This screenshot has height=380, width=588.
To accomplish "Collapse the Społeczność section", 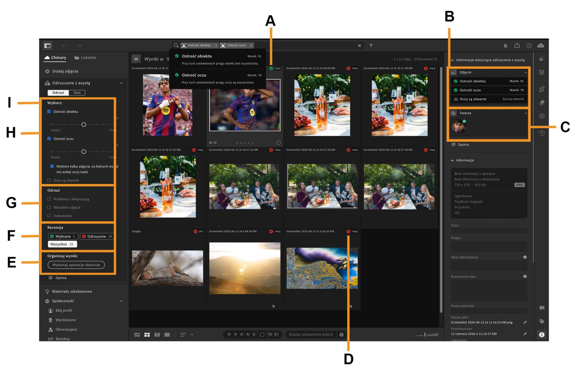I will tap(121, 301).
